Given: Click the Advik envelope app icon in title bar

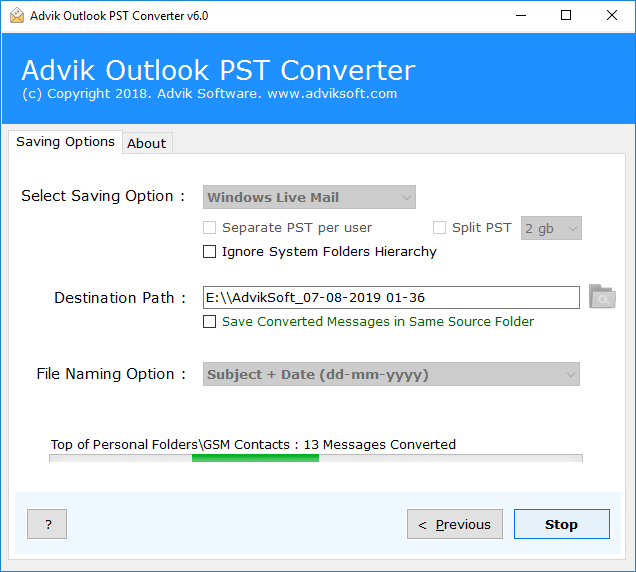Looking at the screenshot, I should click(17, 16).
